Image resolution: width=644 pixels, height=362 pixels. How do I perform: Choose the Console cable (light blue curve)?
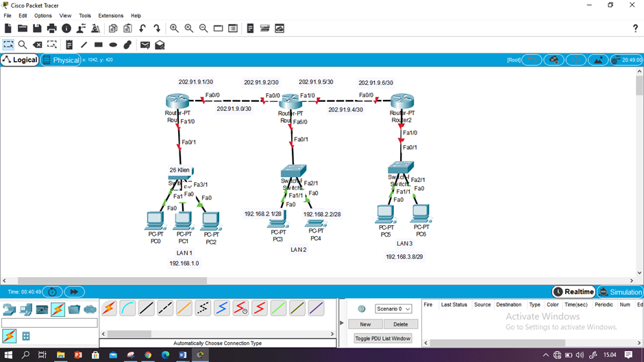click(x=127, y=308)
